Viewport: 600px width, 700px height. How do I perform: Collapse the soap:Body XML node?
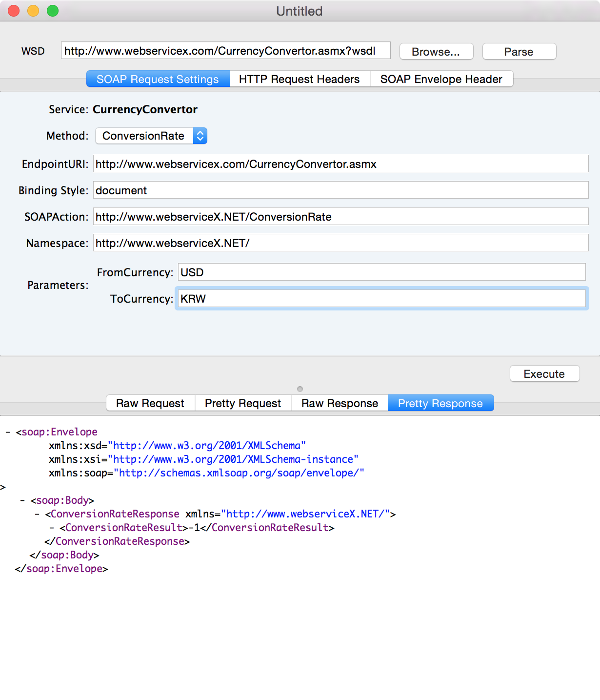click(22, 500)
